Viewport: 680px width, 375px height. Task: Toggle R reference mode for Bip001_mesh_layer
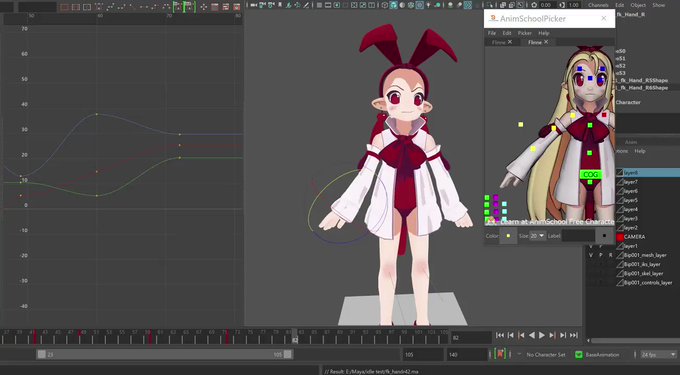pos(611,255)
